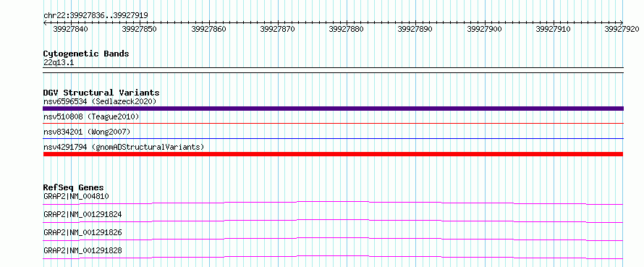Open variant nsv834201 (Wong2007) label
This screenshot has height=267, width=644.
pyautogui.click(x=87, y=132)
